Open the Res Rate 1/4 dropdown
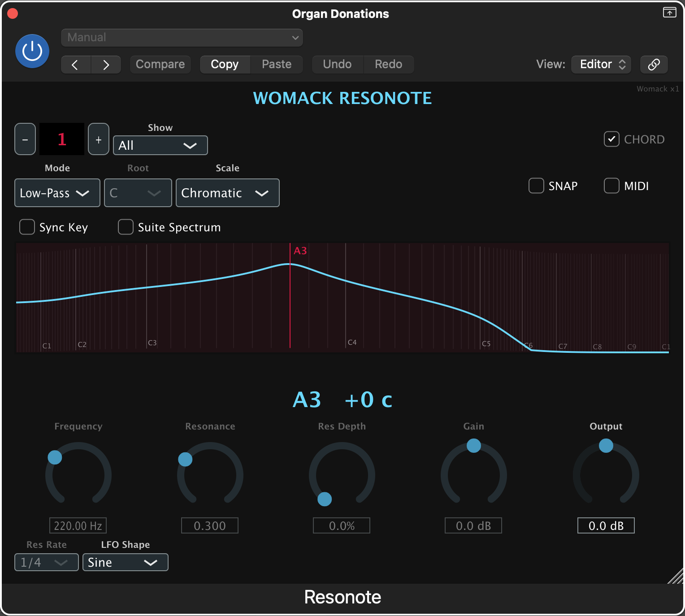 [47, 562]
